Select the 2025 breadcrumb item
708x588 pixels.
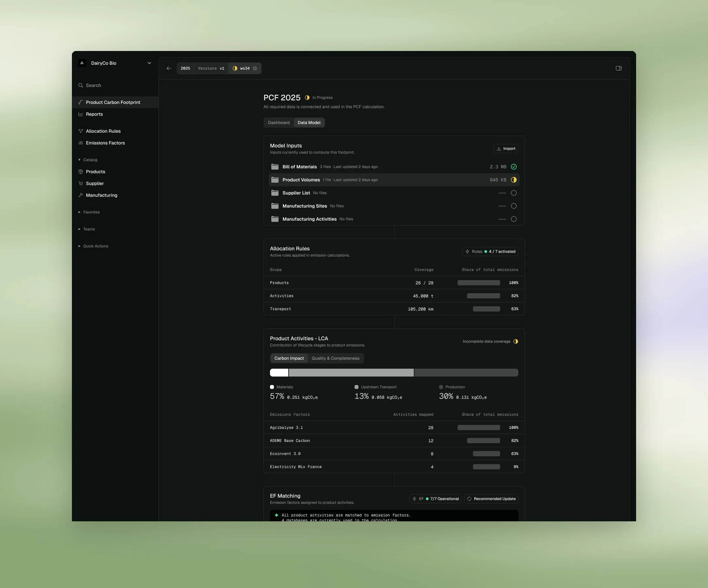185,68
